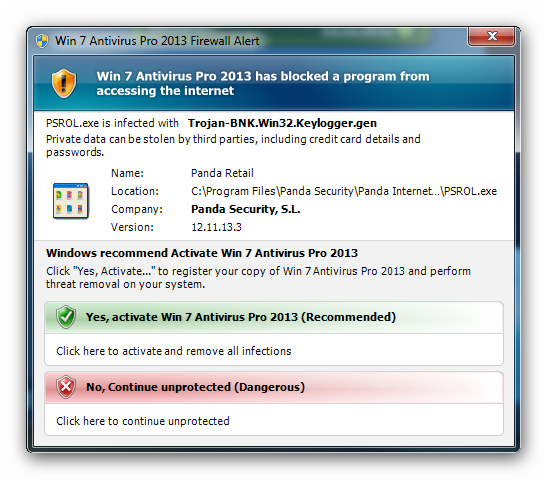The image size is (548, 480).
Task: Click the title bar shield icon
Action: (42, 41)
